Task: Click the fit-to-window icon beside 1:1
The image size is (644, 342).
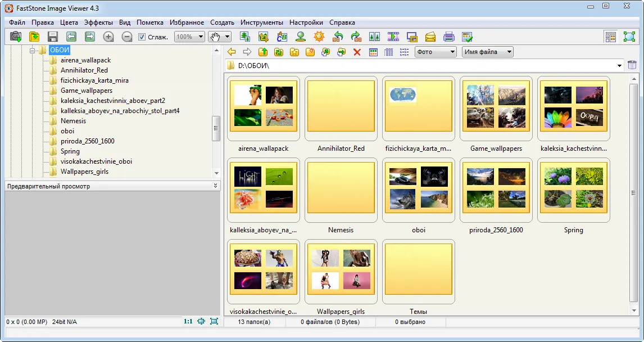Action: tap(201, 321)
